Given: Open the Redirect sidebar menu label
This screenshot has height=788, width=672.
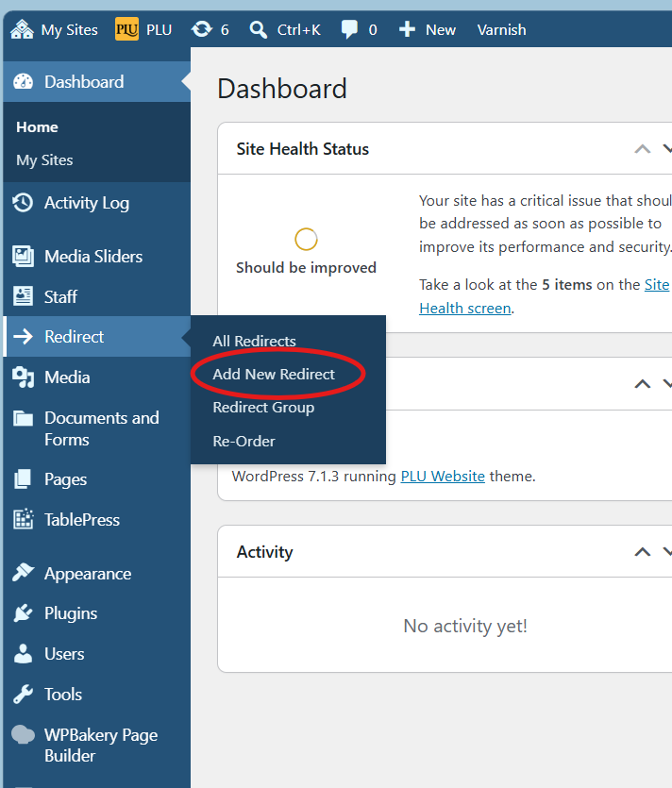Looking at the screenshot, I should click(x=75, y=336).
